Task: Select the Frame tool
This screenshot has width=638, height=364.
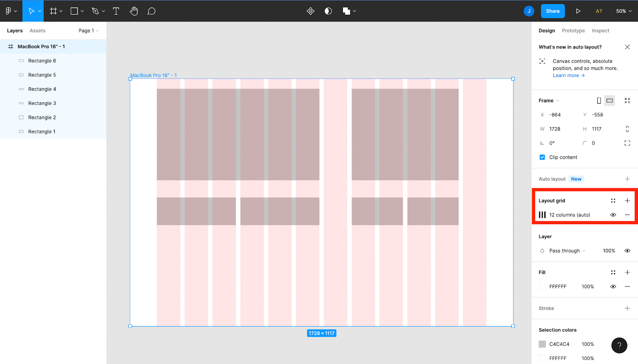Action: tap(54, 11)
